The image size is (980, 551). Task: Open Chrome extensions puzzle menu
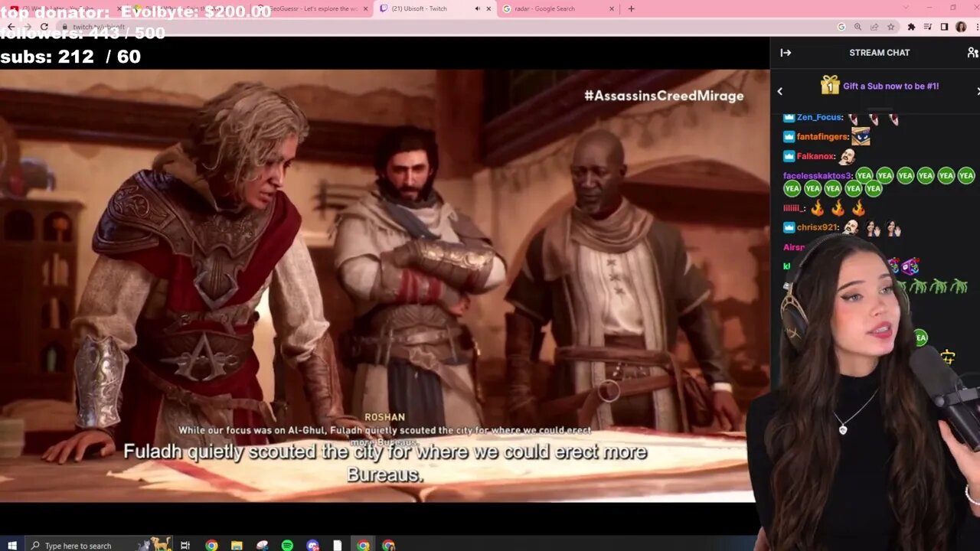(911, 27)
